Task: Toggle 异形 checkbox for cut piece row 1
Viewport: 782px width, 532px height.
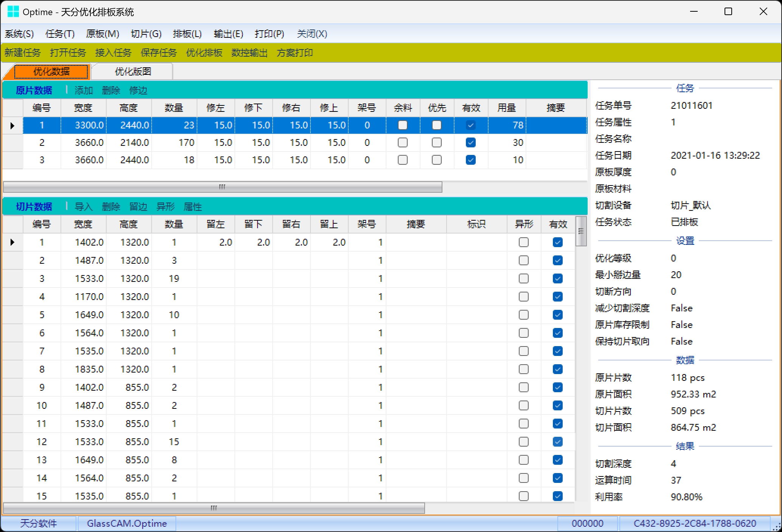Action: point(524,242)
